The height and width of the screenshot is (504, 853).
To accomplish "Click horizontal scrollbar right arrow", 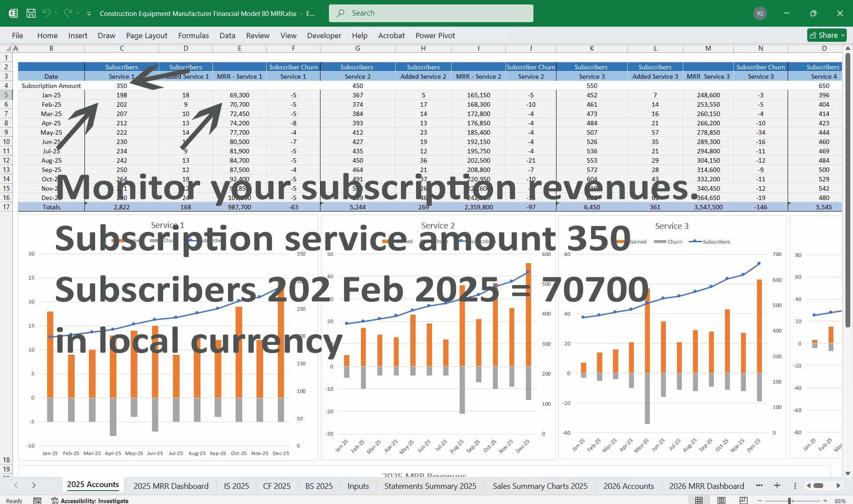I will click(x=838, y=486).
